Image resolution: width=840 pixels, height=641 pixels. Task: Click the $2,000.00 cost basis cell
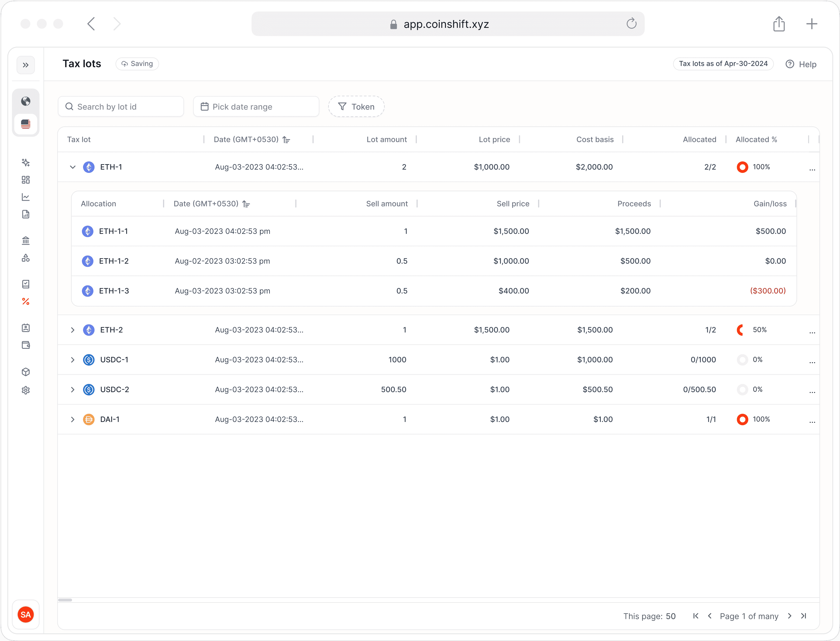tap(594, 167)
